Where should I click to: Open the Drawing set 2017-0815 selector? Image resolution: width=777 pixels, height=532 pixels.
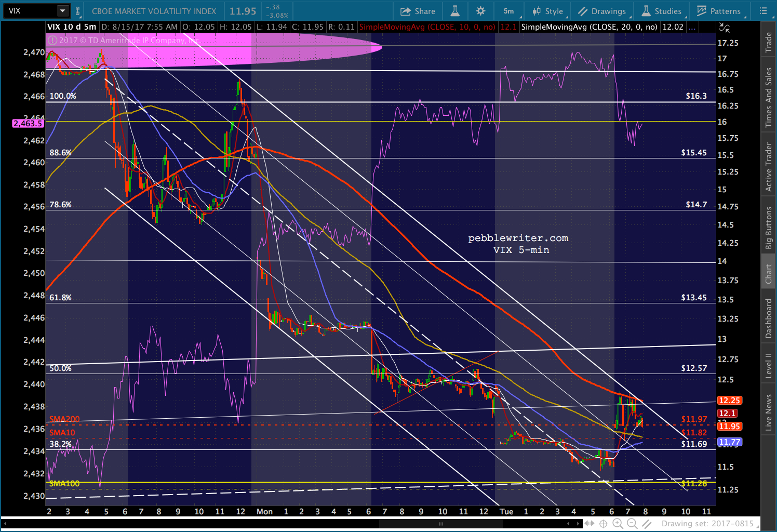point(707,524)
